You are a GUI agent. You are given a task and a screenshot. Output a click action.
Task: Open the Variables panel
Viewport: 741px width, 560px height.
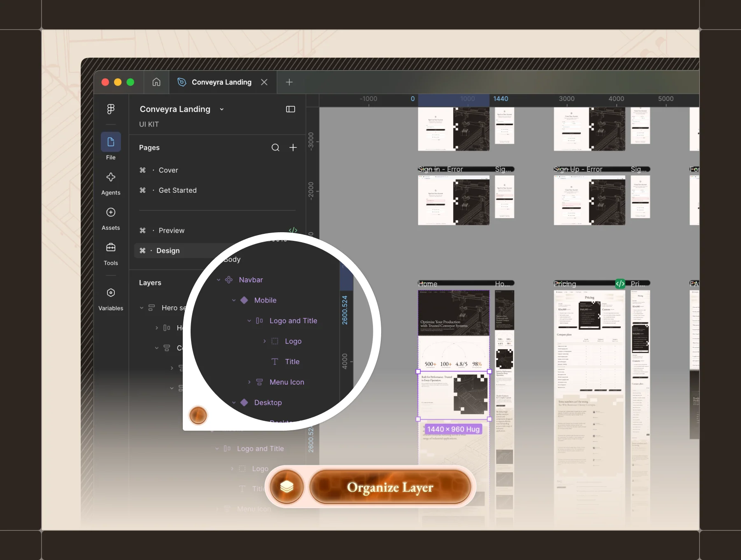pyautogui.click(x=111, y=299)
